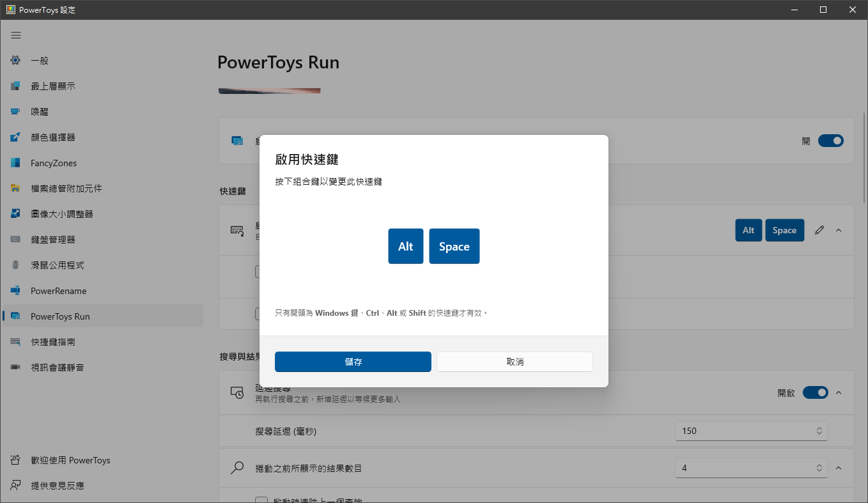Click the search delay 150 spinner box

pos(752,431)
